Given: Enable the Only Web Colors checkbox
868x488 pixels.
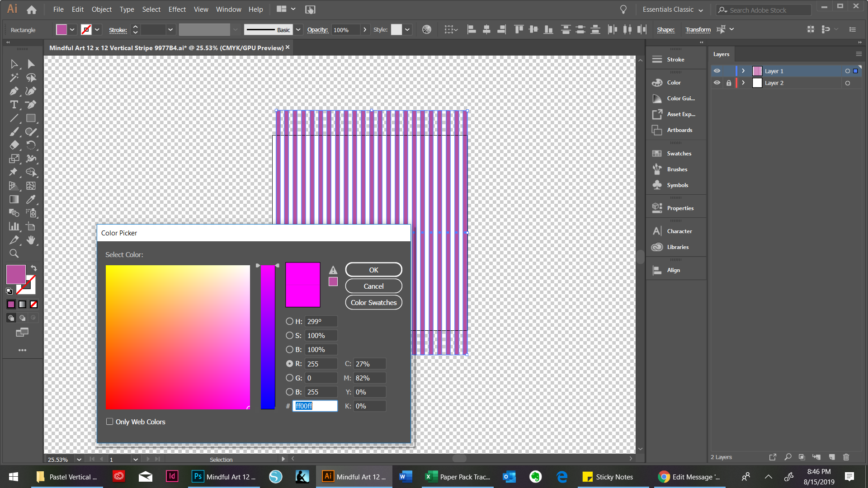Looking at the screenshot, I should pyautogui.click(x=109, y=421).
